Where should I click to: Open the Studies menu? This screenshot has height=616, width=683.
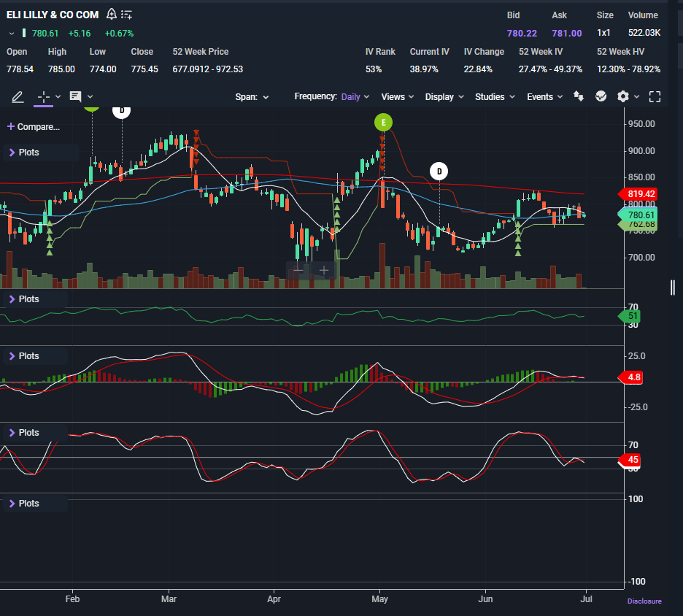coord(495,97)
